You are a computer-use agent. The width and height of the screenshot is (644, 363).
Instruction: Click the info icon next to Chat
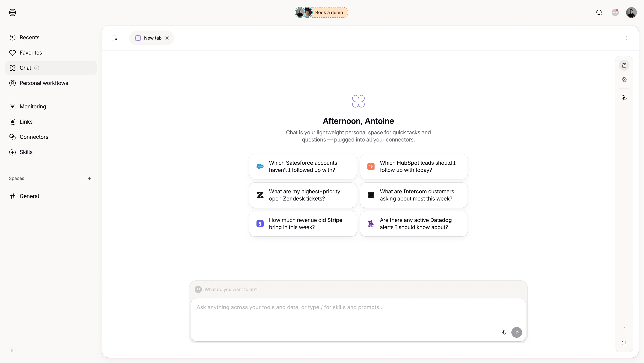[x=37, y=68]
